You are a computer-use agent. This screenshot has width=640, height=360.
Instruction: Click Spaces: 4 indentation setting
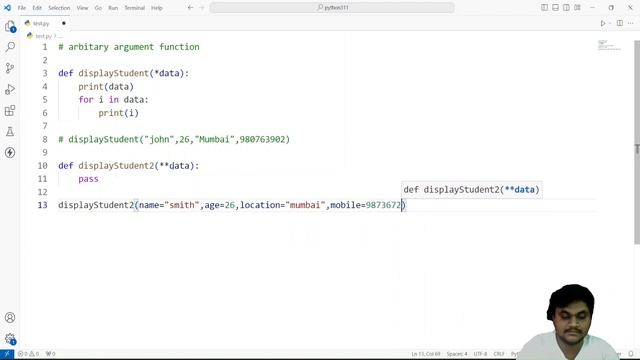click(x=457, y=354)
